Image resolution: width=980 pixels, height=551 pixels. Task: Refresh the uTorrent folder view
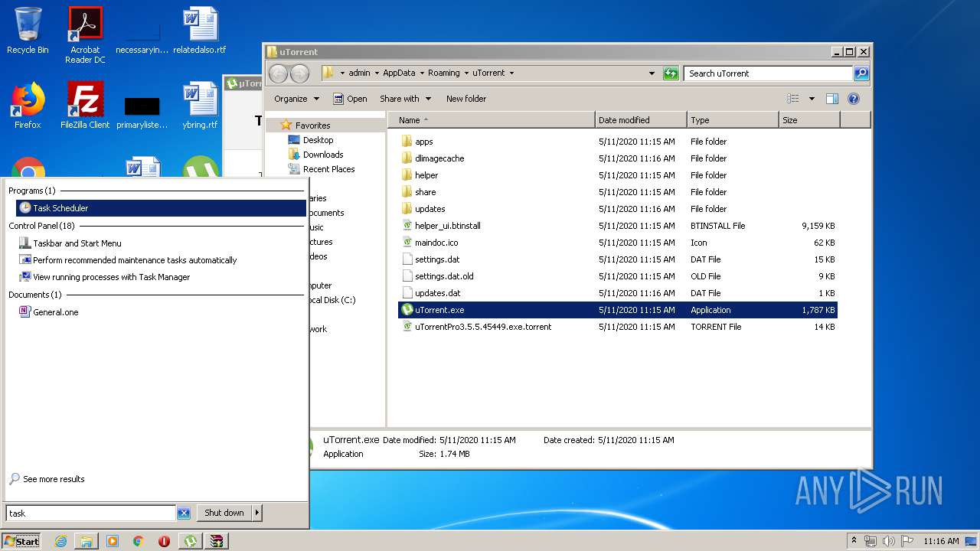pos(671,73)
